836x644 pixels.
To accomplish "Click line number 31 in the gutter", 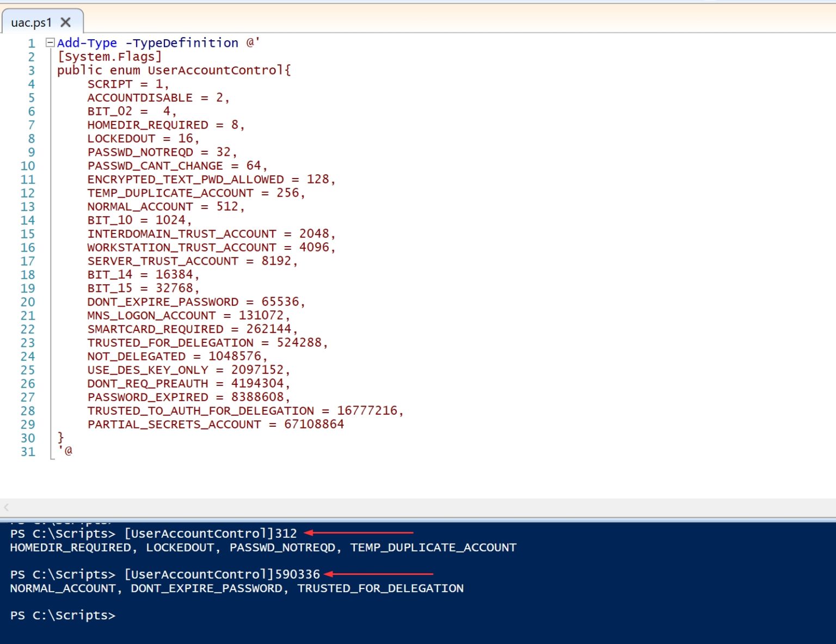I will point(28,452).
